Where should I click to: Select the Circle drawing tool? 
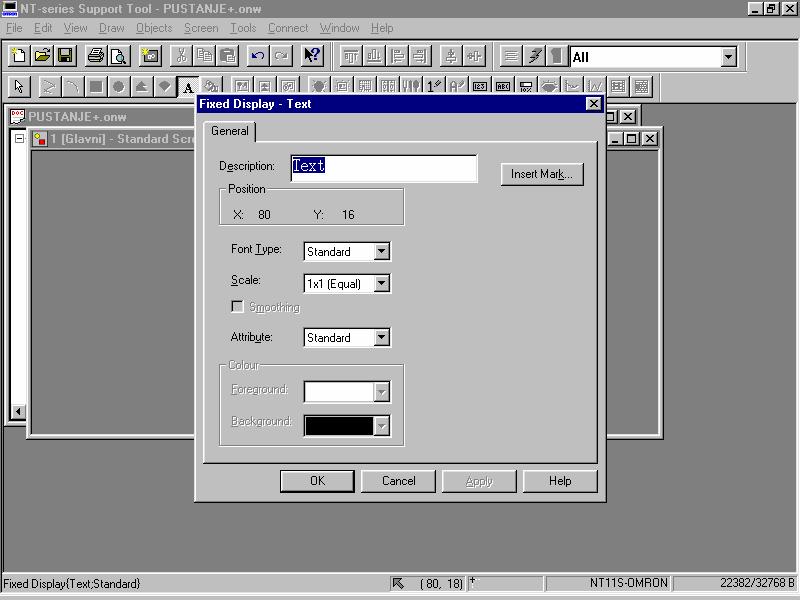click(x=118, y=86)
